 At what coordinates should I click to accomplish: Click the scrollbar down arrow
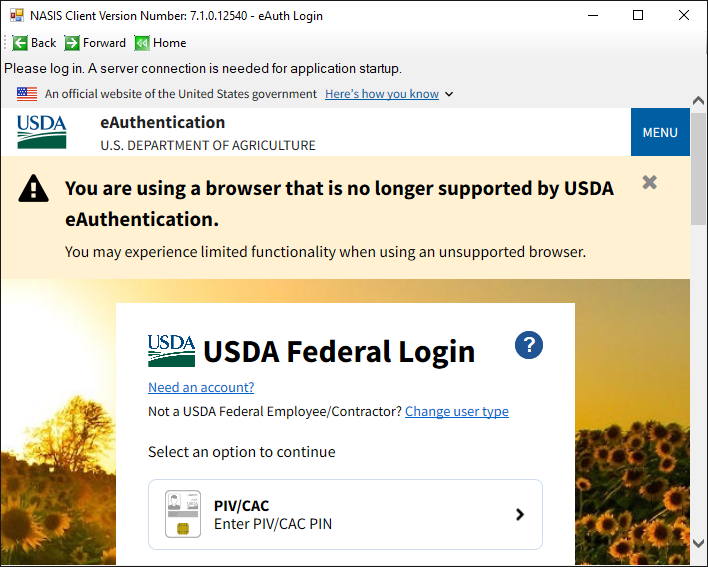698,543
